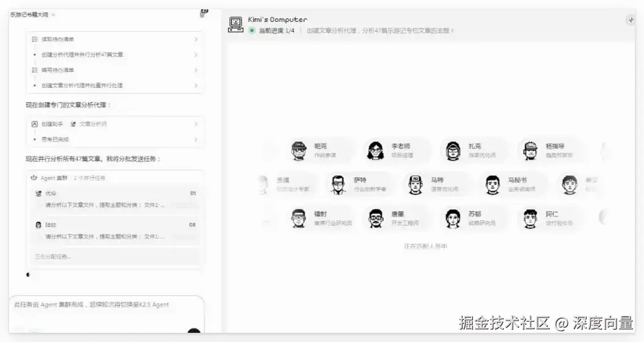Screen dimensions: 644x342
Task: Open agent task 02 card
Action: [115, 231]
